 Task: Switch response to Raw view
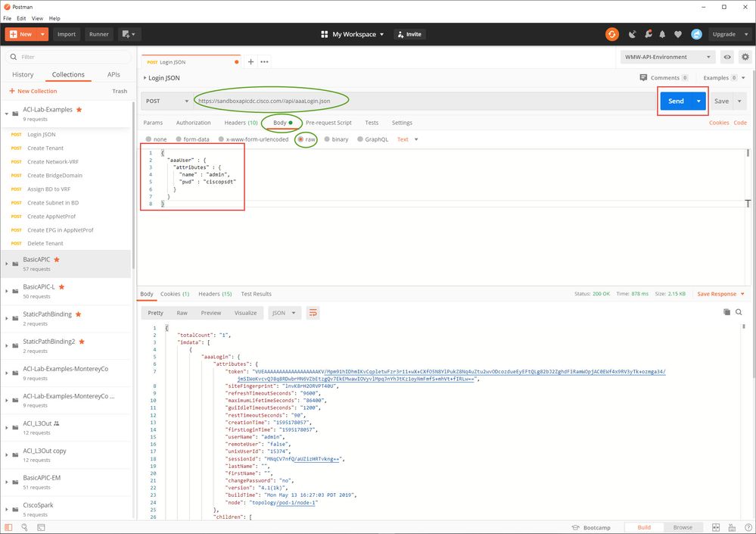coord(182,313)
